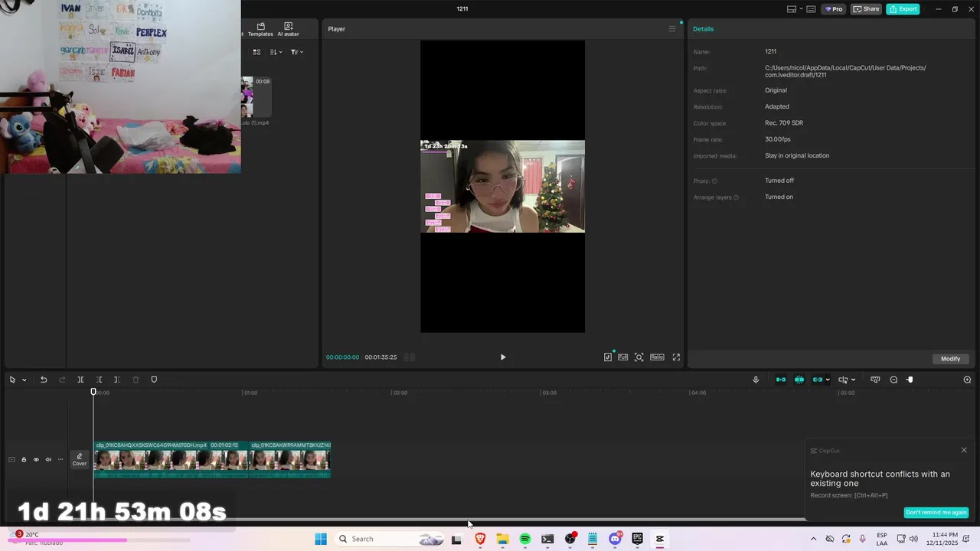Open the media sort dropdown

(x=276, y=52)
